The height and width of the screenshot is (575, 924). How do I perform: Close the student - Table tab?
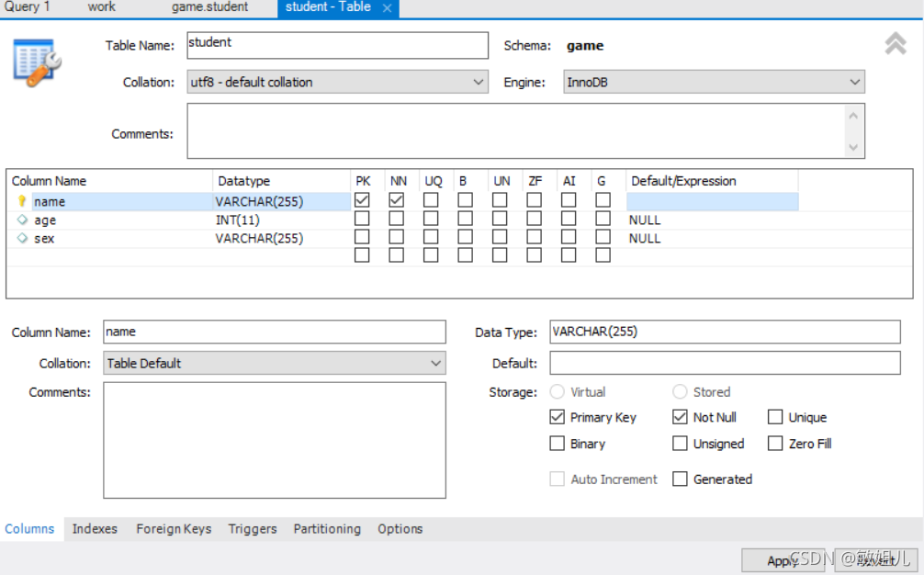click(388, 7)
